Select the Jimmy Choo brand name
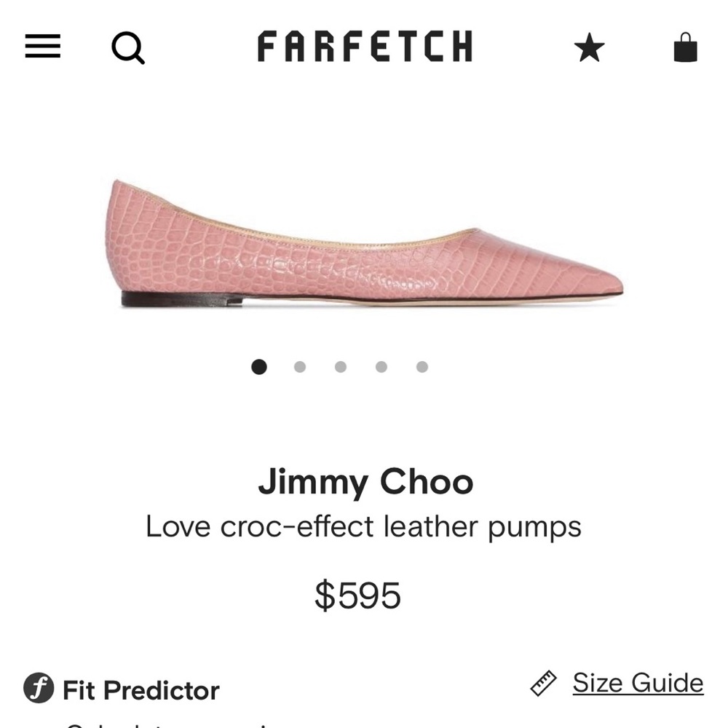The width and height of the screenshot is (728, 728). [x=364, y=480]
